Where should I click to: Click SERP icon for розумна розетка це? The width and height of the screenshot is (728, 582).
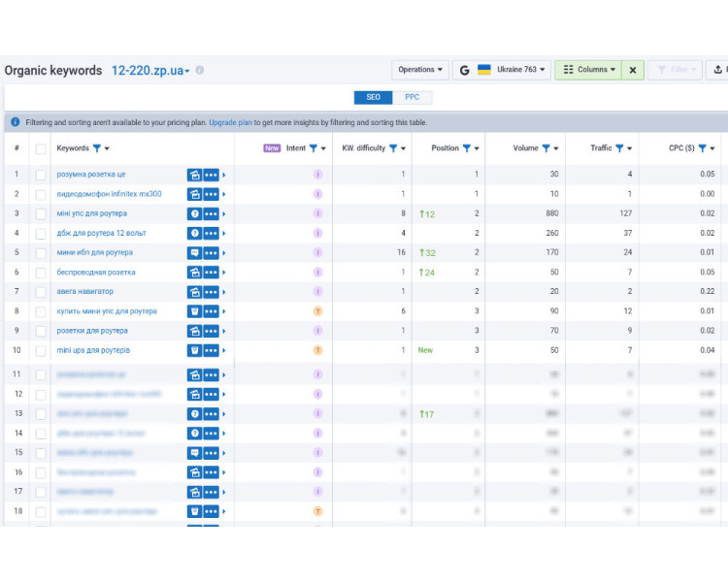[x=194, y=175]
